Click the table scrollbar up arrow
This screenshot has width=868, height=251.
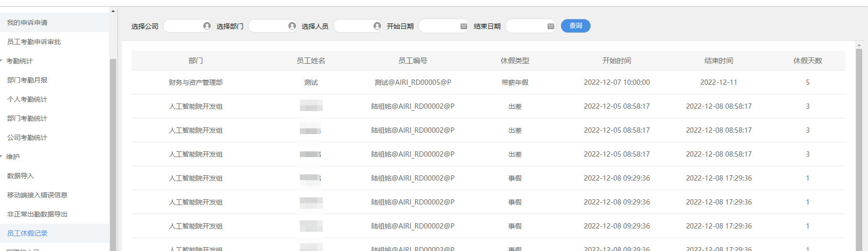coord(859,45)
